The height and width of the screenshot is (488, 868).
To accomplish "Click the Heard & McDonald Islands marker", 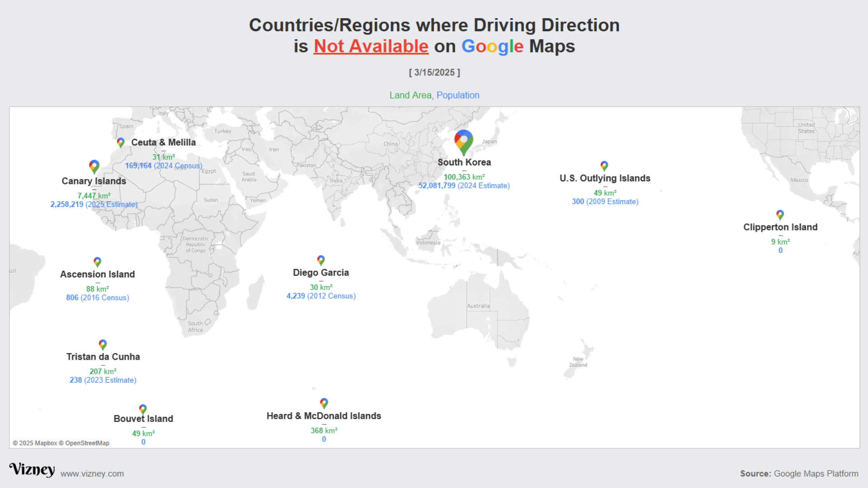I will 324,403.
